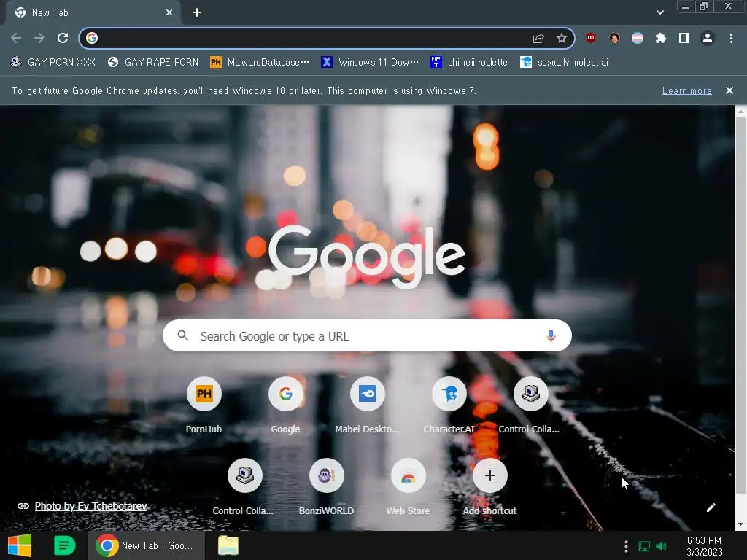Click into the Google search box
The height and width of the screenshot is (560, 747).
(367, 335)
